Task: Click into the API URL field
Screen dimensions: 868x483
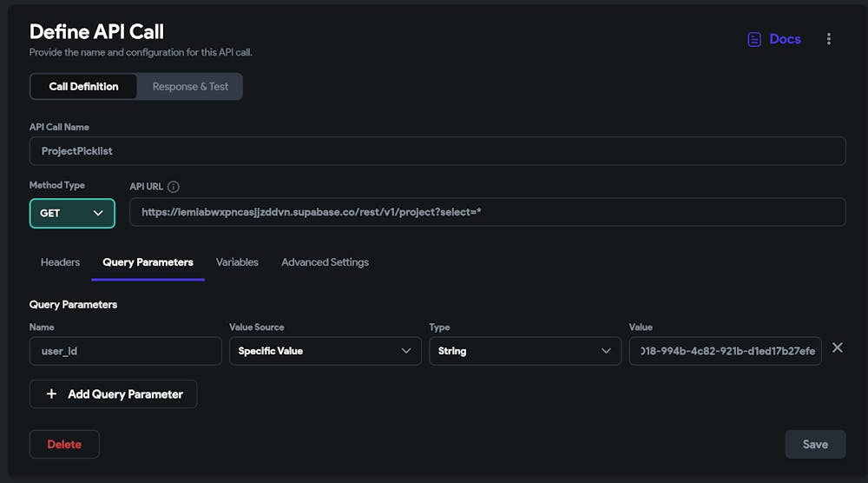Action: click(487, 212)
